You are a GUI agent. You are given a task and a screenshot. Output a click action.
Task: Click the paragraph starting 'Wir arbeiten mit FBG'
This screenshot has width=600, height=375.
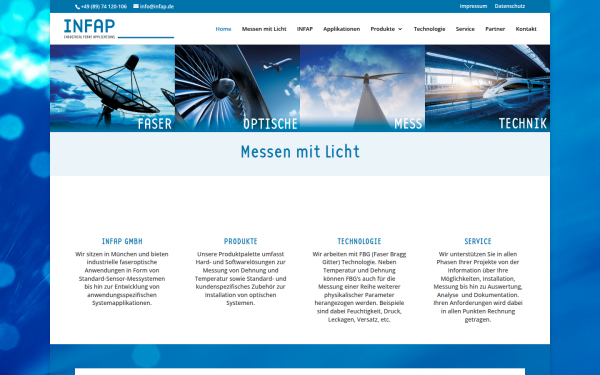point(359,287)
